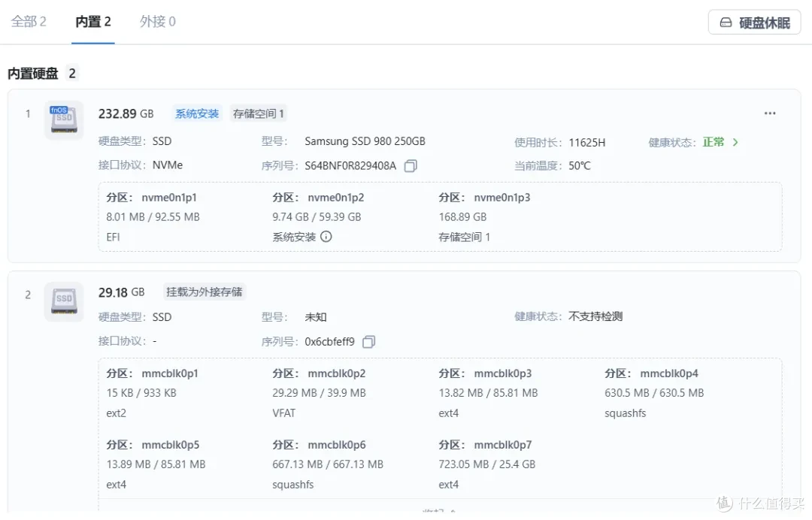
Task: Click 存储空间 1 label under nvme0n1p3
Action: click(x=464, y=237)
